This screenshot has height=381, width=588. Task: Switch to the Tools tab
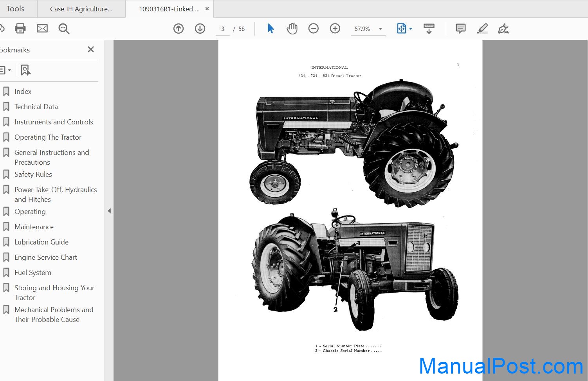click(x=16, y=9)
